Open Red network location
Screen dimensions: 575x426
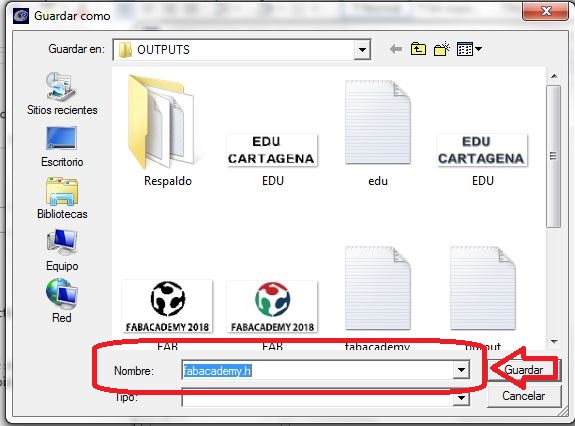(62, 301)
